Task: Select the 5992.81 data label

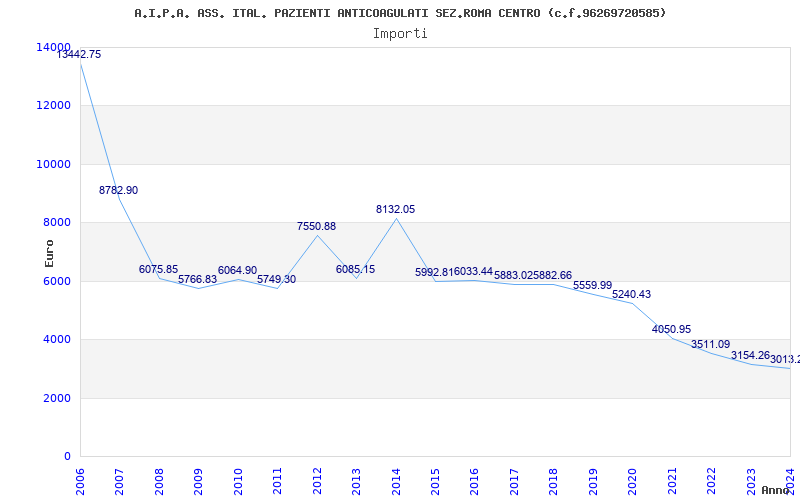Action: point(434,272)
